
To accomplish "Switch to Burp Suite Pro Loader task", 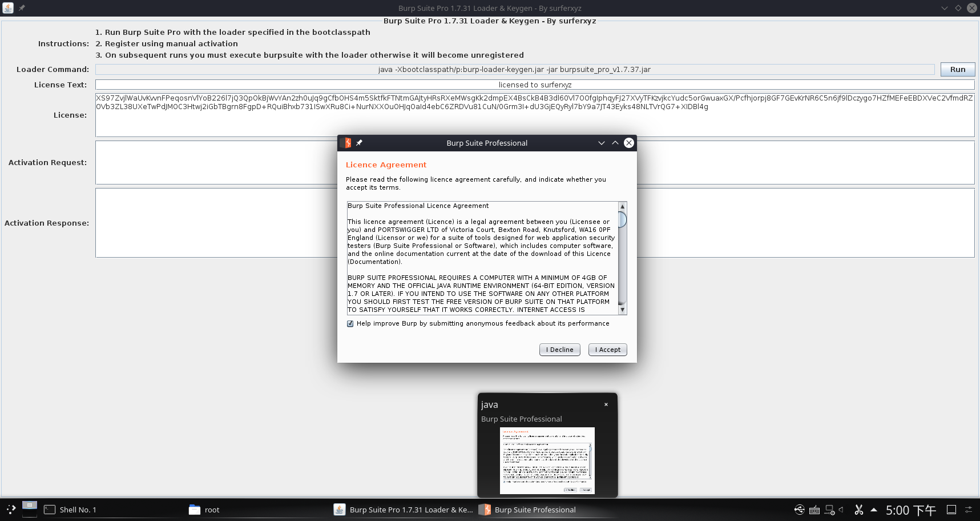I will click(403, 510).
